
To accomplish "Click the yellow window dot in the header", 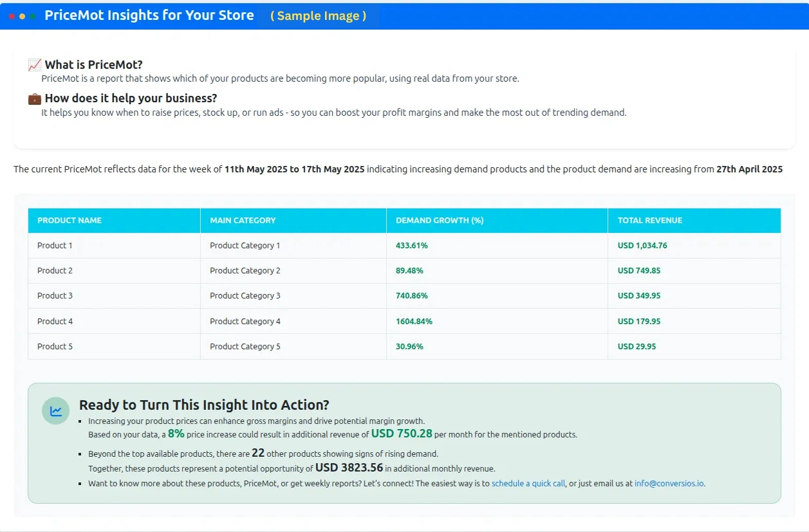I will [23, 16].
